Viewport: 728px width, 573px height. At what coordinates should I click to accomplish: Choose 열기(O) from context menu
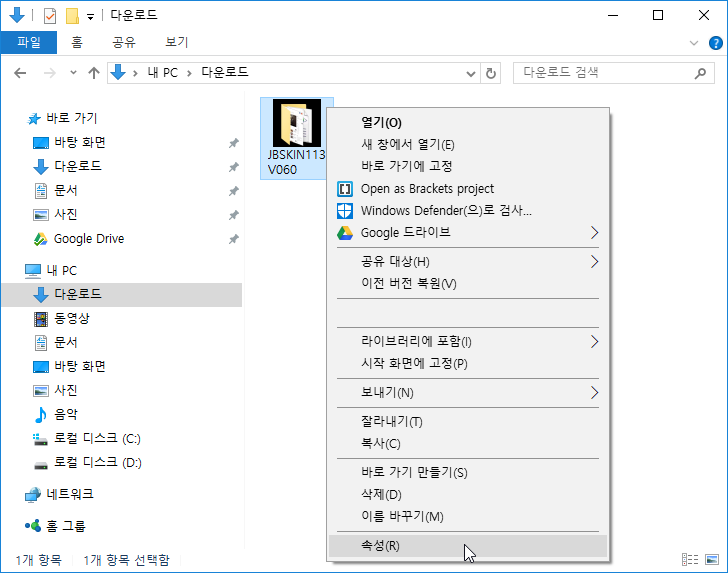pyautogui.click(x=468, y=123)
